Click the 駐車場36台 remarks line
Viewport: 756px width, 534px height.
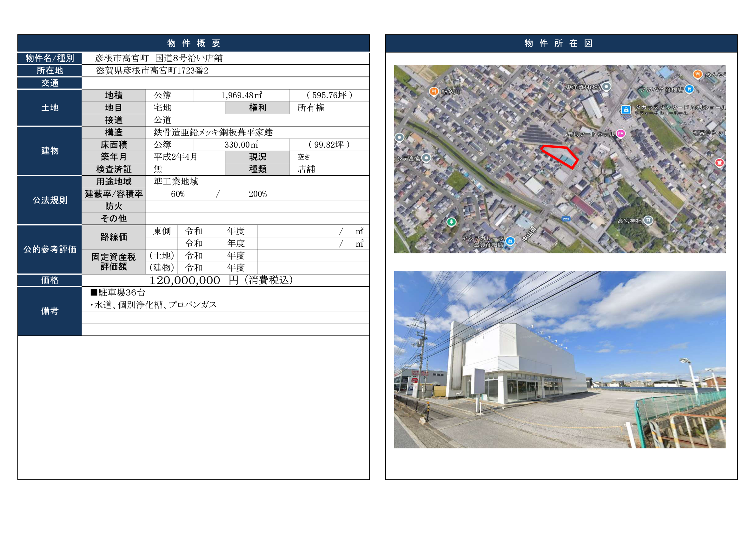[118, 292]
